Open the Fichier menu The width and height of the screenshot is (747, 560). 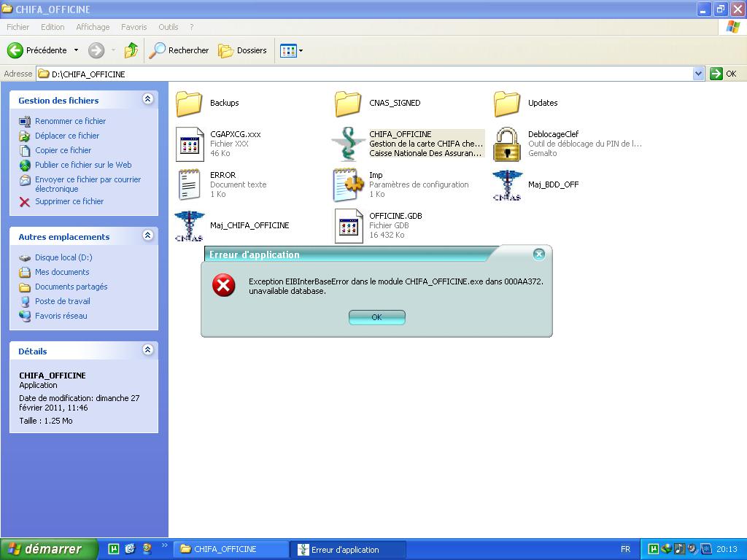pyautogui.click(x=18, y=27)
